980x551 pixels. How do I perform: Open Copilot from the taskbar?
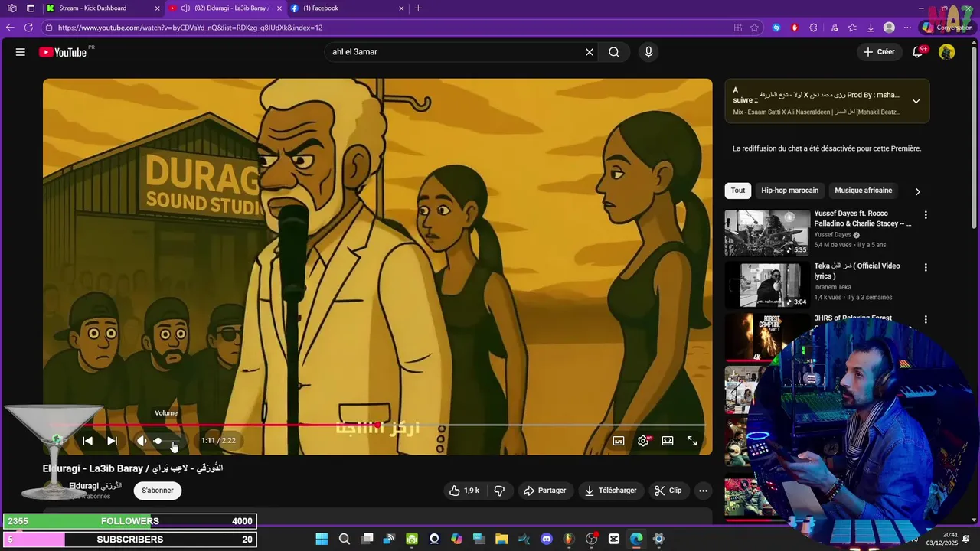(457, 540)
